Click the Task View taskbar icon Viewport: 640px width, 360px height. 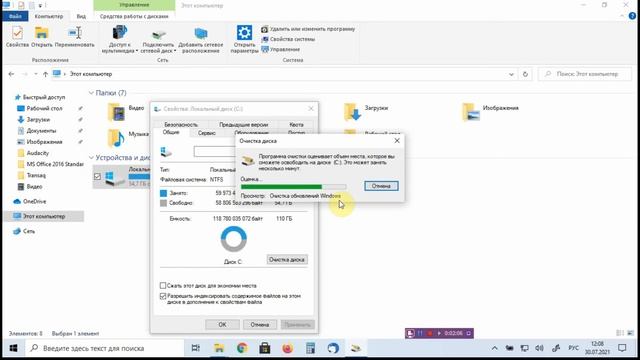coord(196,348)
